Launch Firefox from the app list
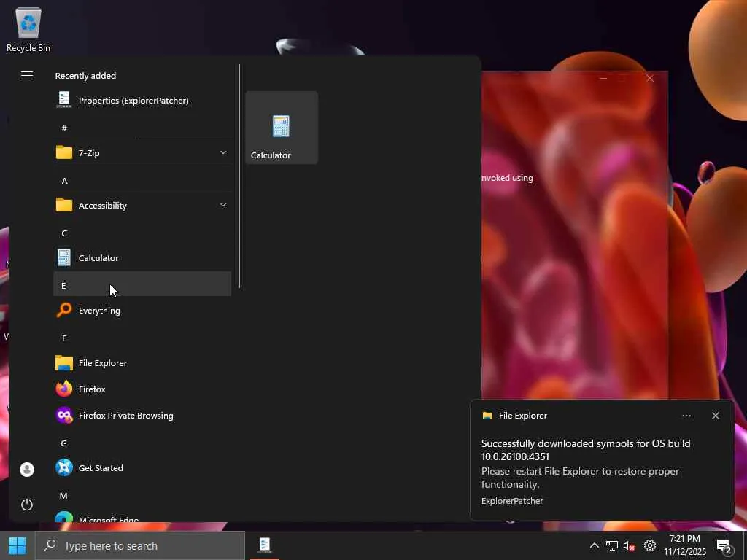 142,389
